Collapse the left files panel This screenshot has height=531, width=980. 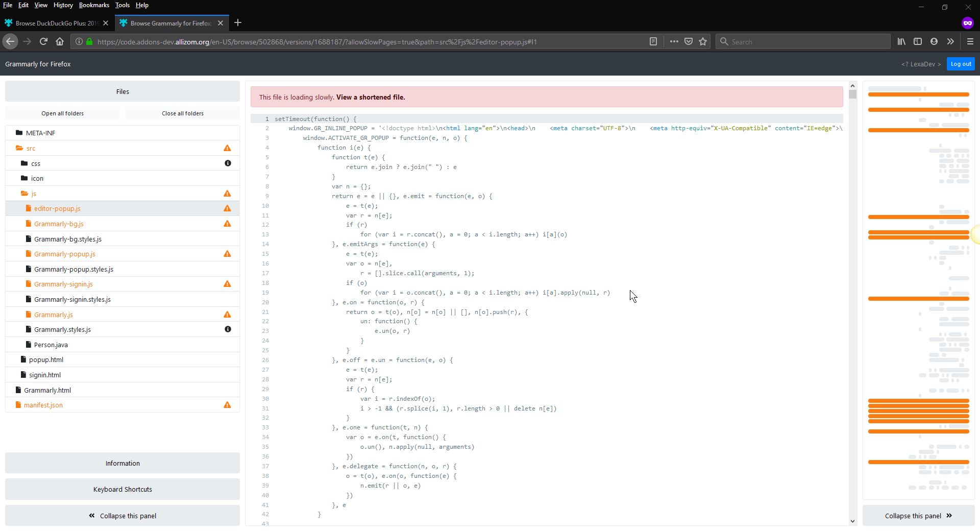click(x=122, y=516)
